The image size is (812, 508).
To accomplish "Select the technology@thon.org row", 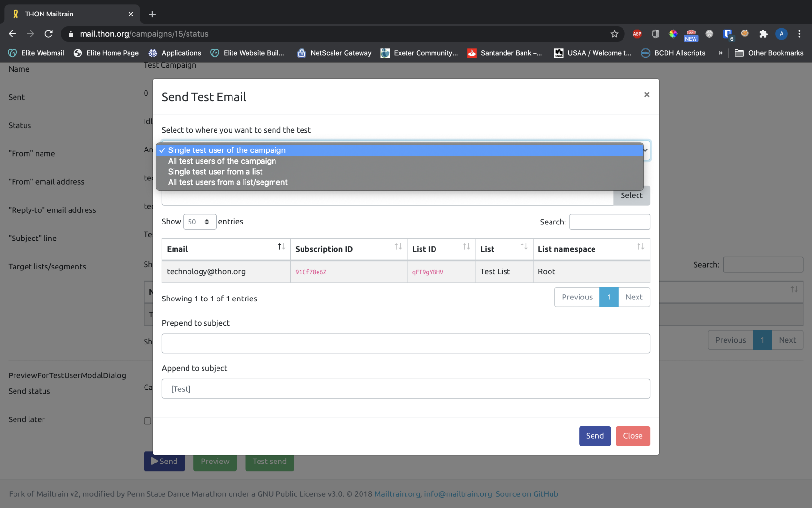I will point(406,271).
